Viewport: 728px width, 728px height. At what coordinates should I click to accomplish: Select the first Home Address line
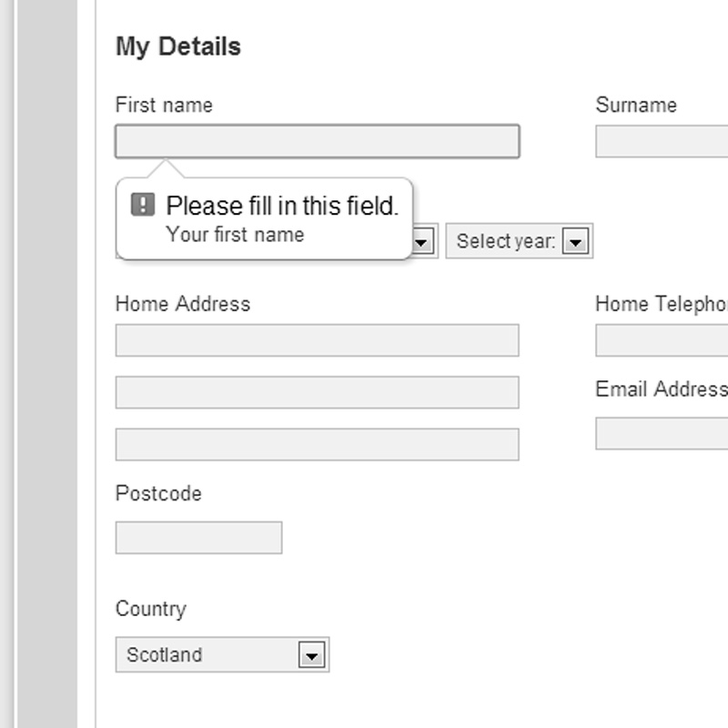pos(317,339)
